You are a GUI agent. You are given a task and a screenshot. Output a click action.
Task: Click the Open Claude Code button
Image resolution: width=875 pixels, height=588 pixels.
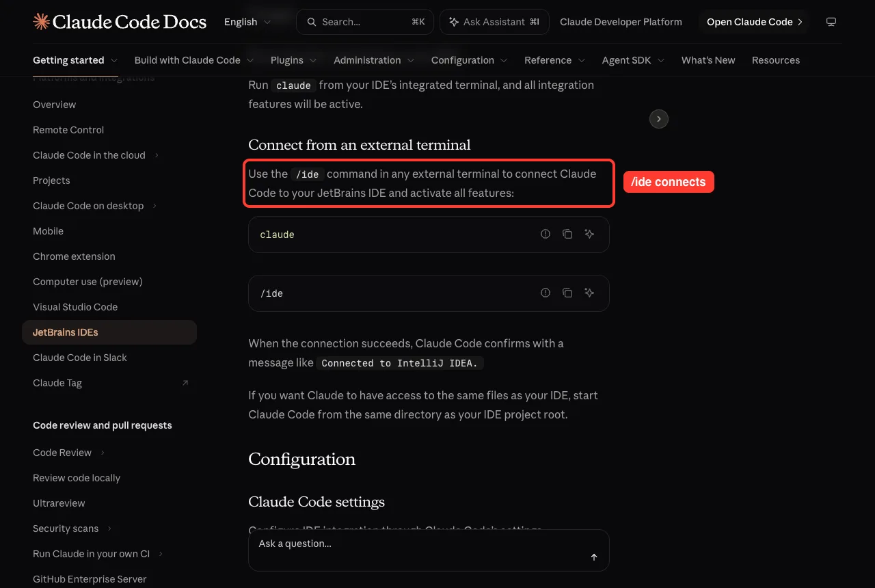click(x=754, y=22)
